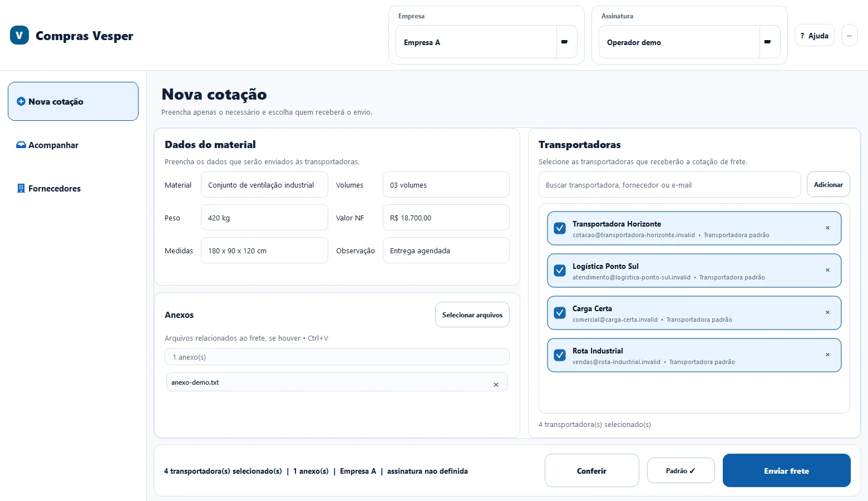This screenshot has width=868, height=501.
Task: Toggle the Padrão option button
Action: point(681,470)
